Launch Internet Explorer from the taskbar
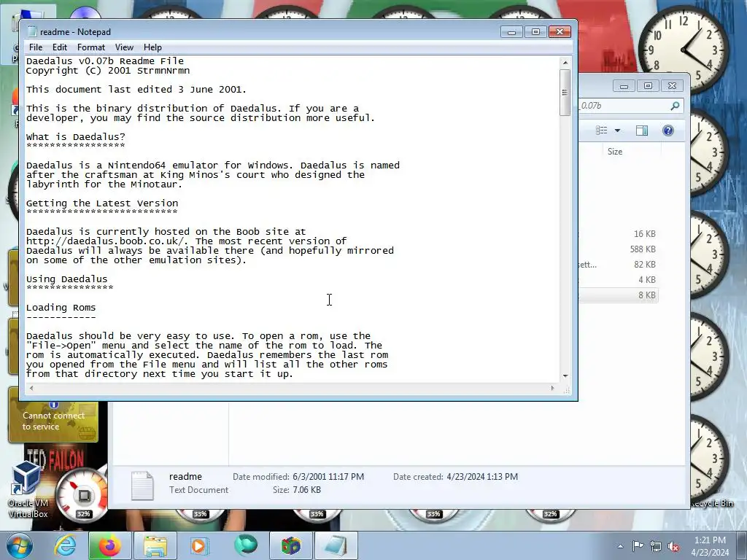The image size is (747, 560). [65, 545]
